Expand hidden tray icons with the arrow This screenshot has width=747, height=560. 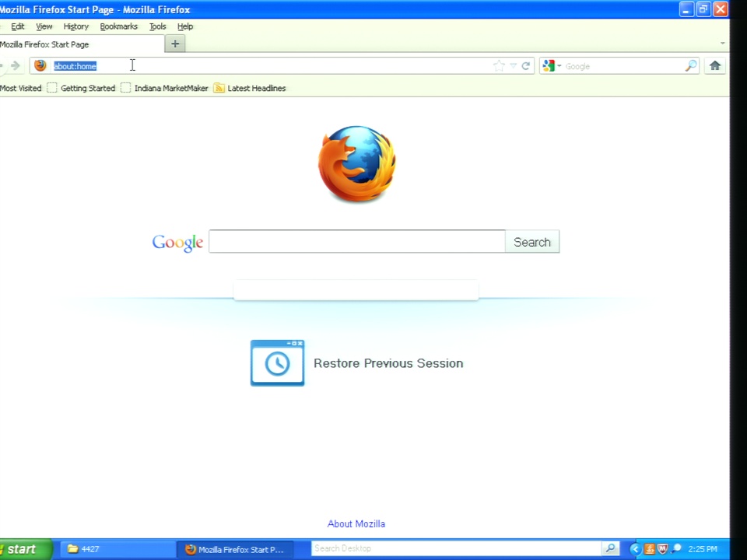pyautogui.click(x=635, y=549)
